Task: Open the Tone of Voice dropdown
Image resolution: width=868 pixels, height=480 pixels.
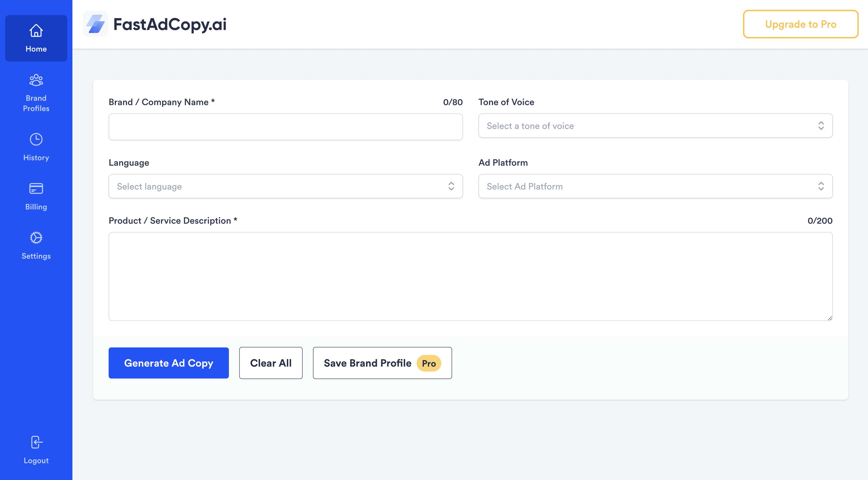Action: pyautogui.click(x=655, y=126)
